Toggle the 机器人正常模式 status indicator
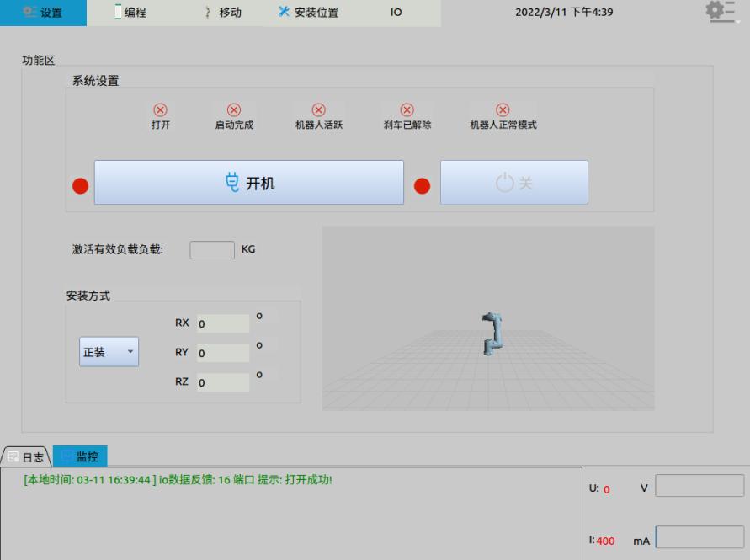 (503, 108)
